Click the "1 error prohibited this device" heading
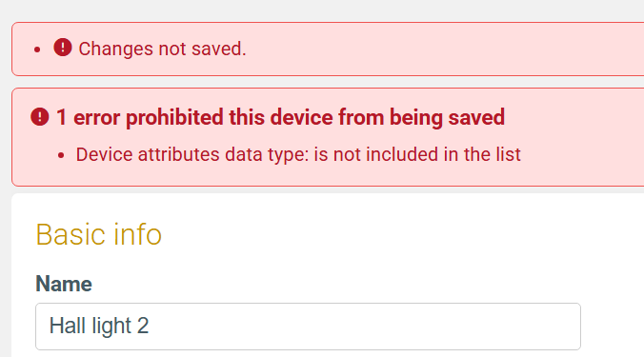 coord(280,117)
